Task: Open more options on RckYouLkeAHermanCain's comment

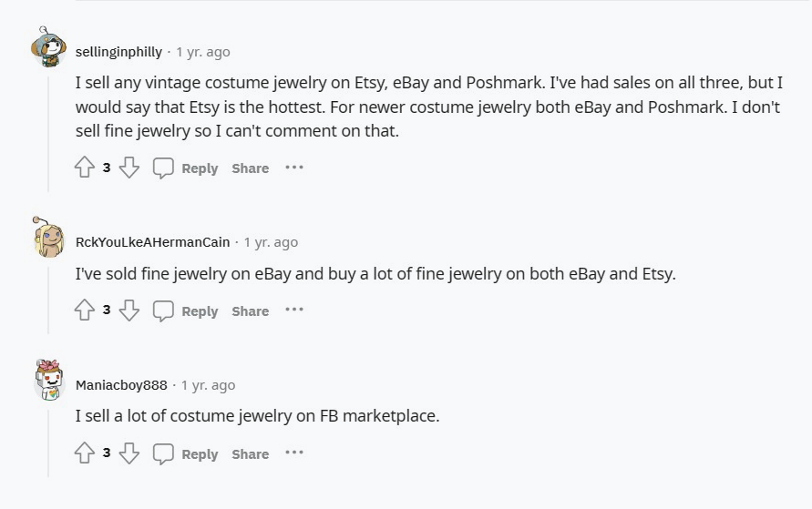Action: pos(293,310)
